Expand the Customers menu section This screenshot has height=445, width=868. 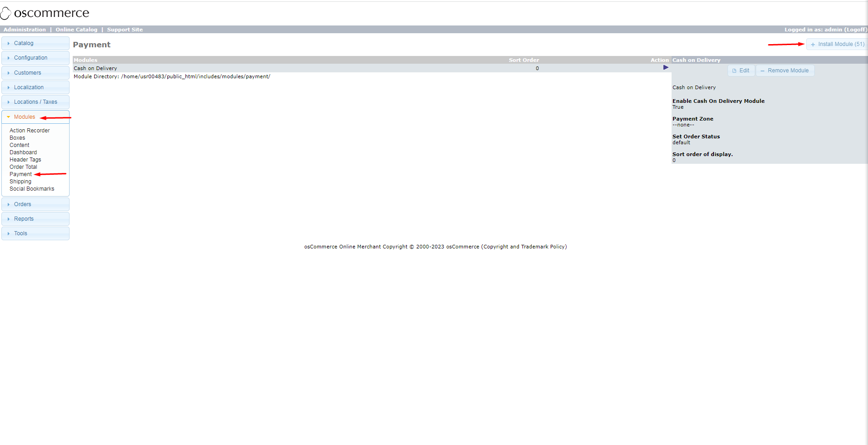pyautogui.click(x=35, y=73)
